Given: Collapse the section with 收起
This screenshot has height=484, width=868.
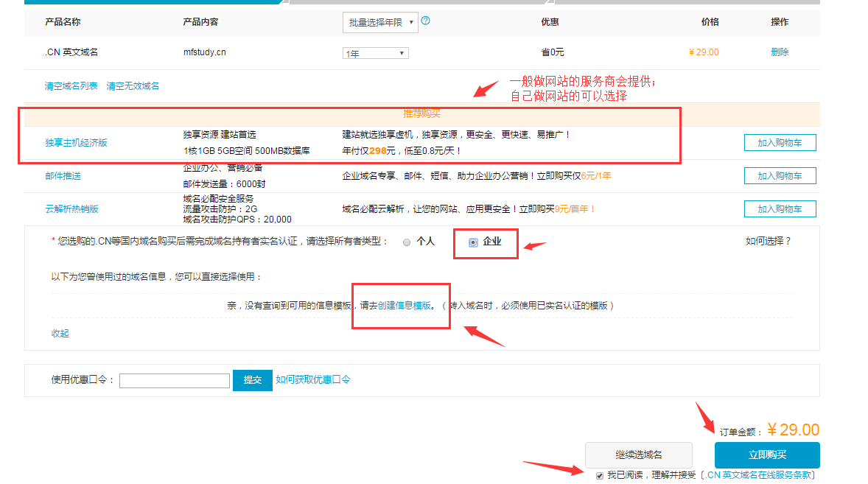Looking at the screenshot, I should pos(60,334).
